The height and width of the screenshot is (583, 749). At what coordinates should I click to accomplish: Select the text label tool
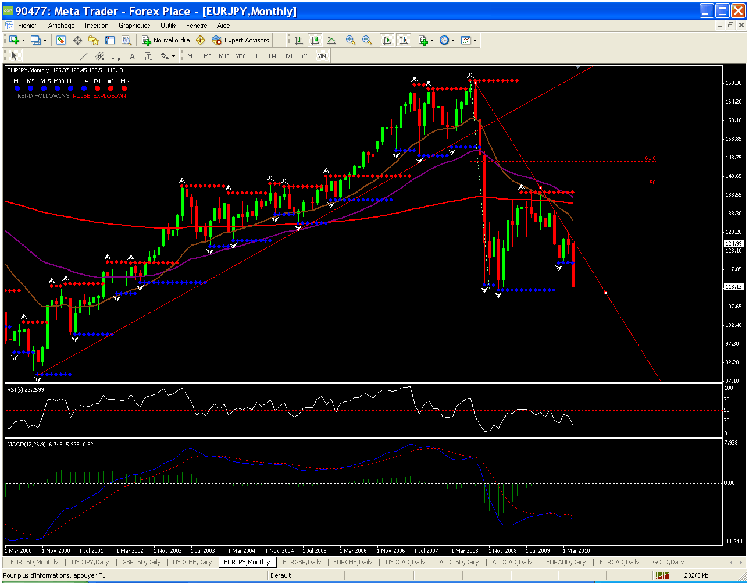(149, 56)
